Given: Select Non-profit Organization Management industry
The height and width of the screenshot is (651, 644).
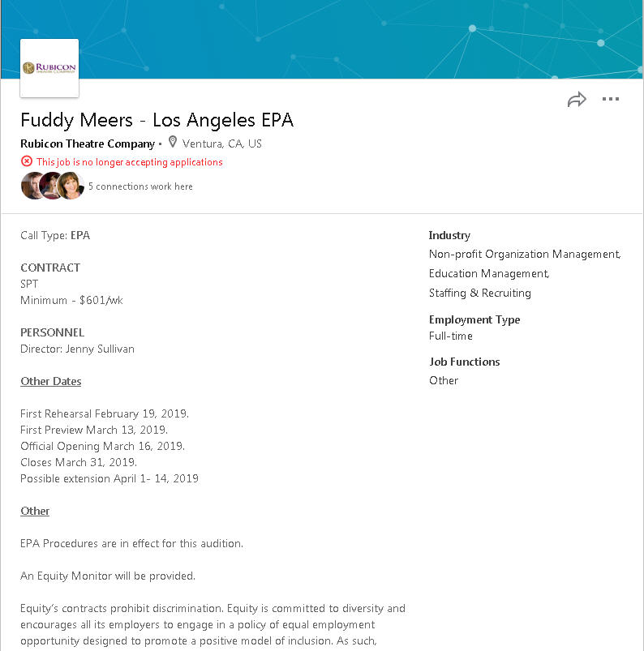Looking at the screenshot, I should 524,255.
